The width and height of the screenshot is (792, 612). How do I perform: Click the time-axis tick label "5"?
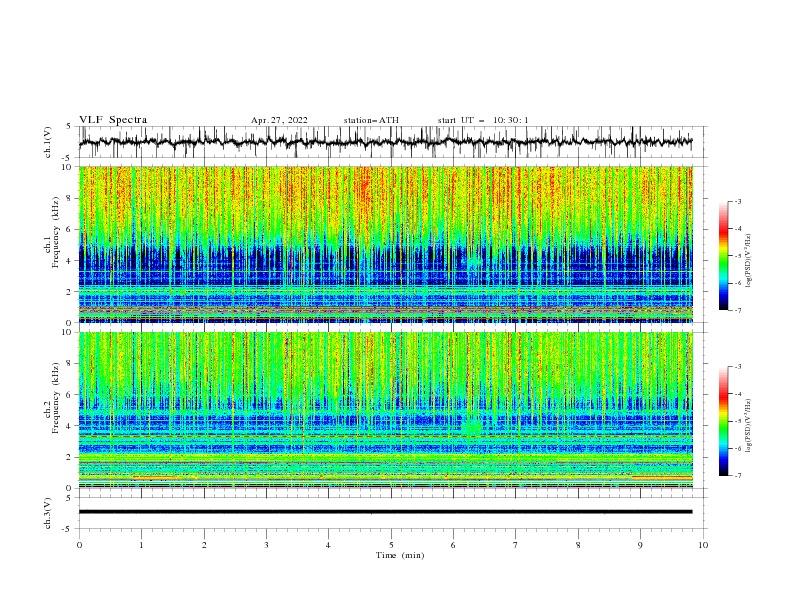(x=391, y=545)
